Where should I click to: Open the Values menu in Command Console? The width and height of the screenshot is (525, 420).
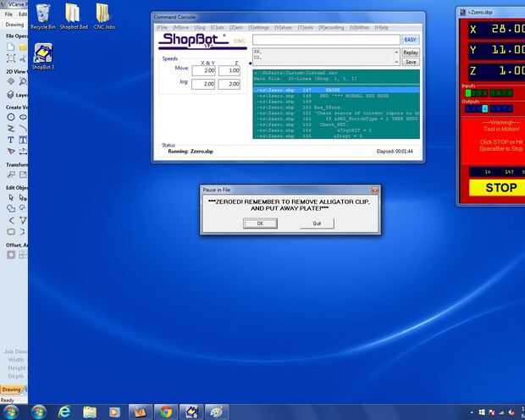point(284,27)
